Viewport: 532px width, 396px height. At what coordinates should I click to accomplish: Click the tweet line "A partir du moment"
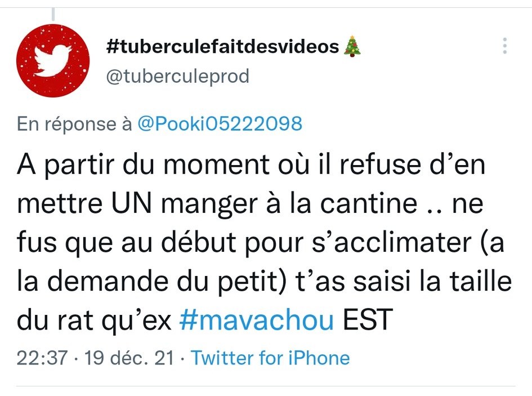pos(143,164)
